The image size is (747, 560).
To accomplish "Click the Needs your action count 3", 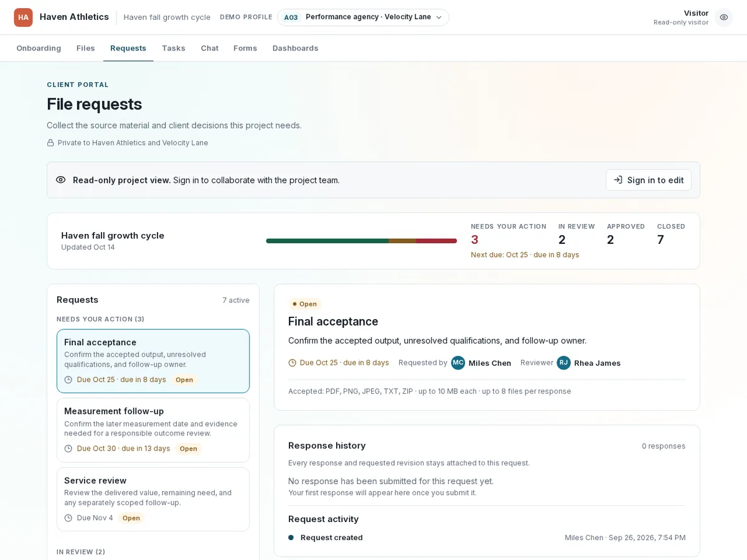I will (x=475, y=240).
